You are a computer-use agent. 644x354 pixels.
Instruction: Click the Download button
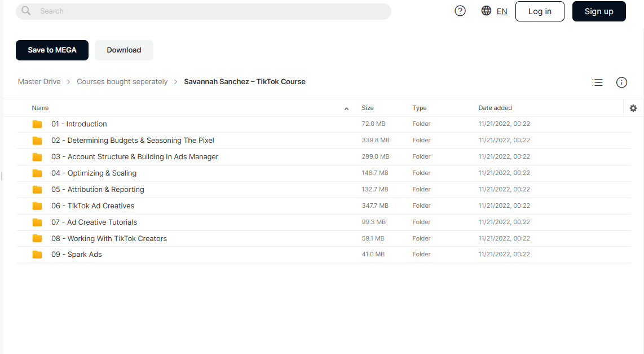click(x=124, y=50)
